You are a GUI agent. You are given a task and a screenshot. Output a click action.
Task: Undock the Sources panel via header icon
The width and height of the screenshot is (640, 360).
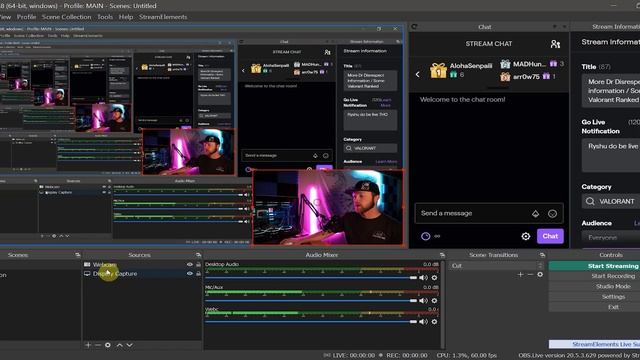(x=198, y=255)
